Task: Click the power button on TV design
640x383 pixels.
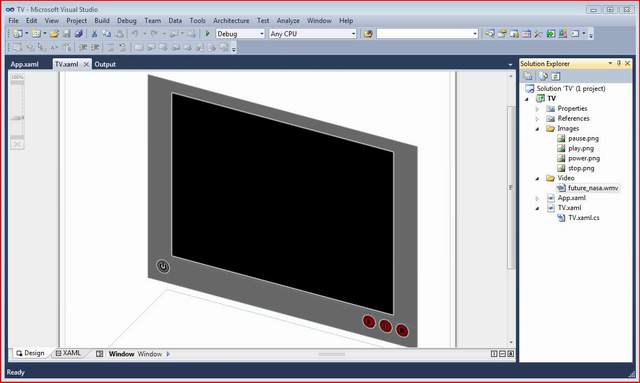Action: tap(163, 266)
